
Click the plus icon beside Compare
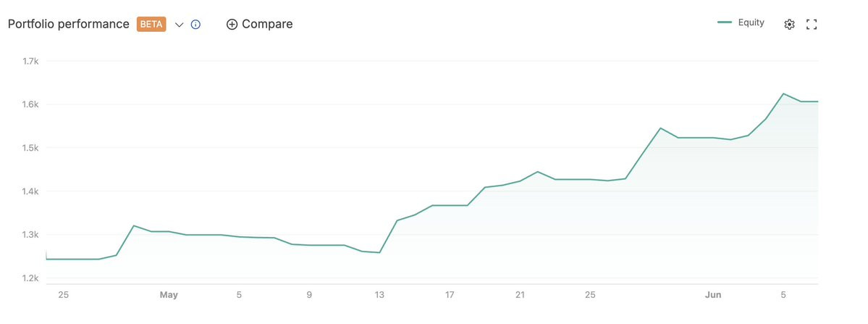tap(232, 25)
